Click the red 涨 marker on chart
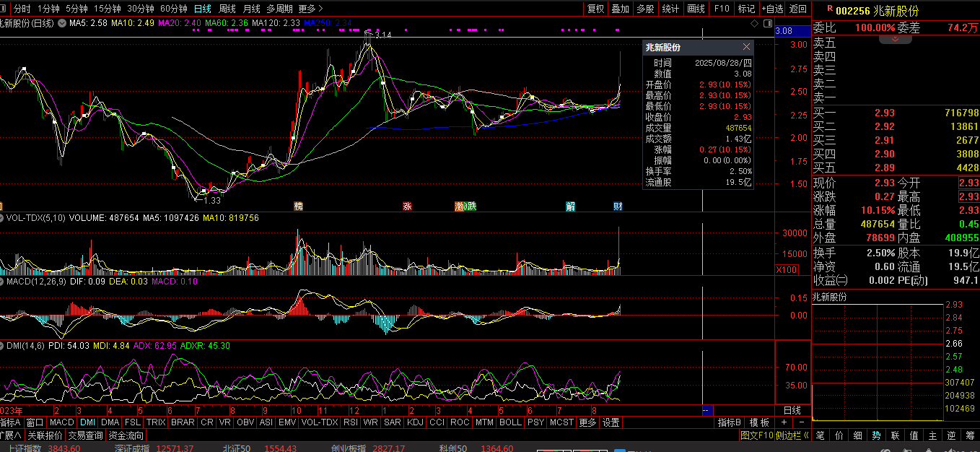980x452 pixels. point(407,207)
